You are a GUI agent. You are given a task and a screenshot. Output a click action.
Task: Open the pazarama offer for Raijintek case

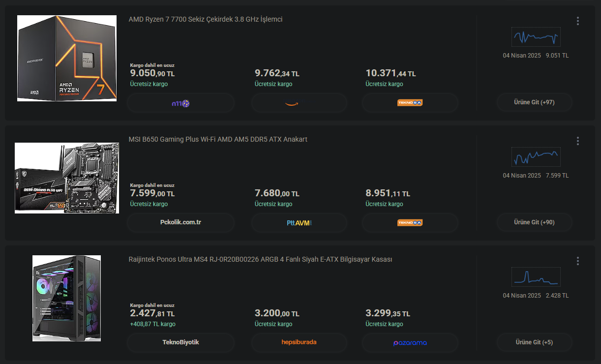[x=410, y=342]
